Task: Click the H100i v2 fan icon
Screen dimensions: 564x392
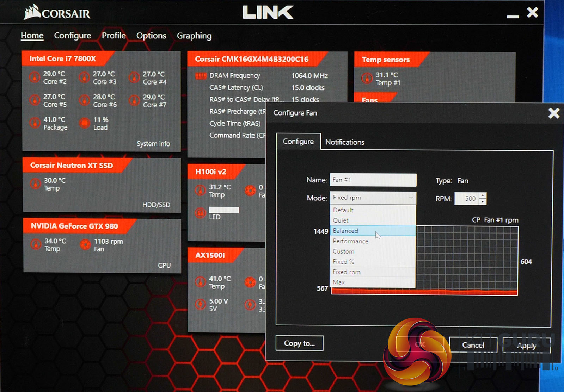Action: (x=250, y=191)
